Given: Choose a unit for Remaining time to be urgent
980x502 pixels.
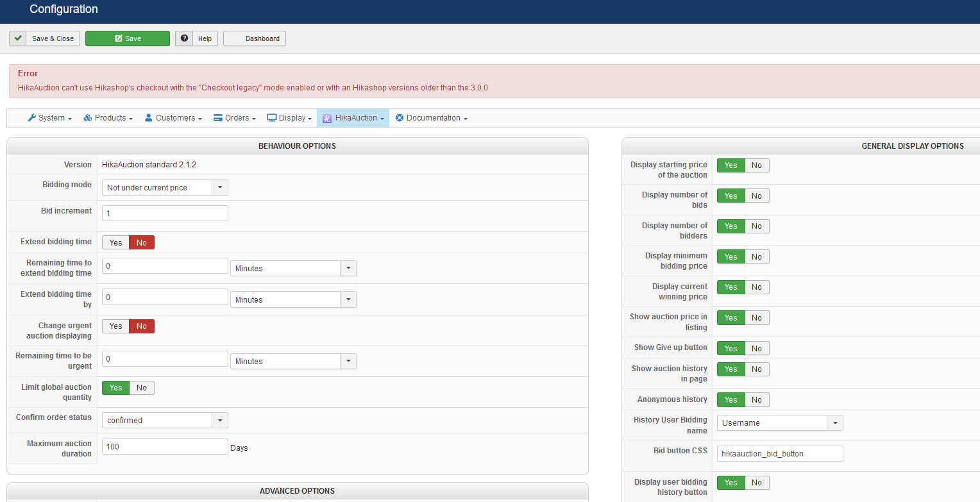Looking at the screenshot, I should point(293,361).
